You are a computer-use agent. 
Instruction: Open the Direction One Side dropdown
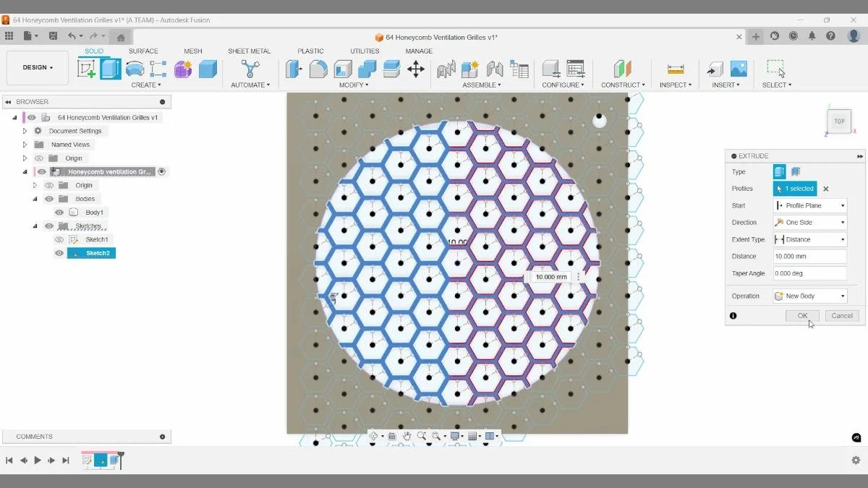[x=809, y=223]
